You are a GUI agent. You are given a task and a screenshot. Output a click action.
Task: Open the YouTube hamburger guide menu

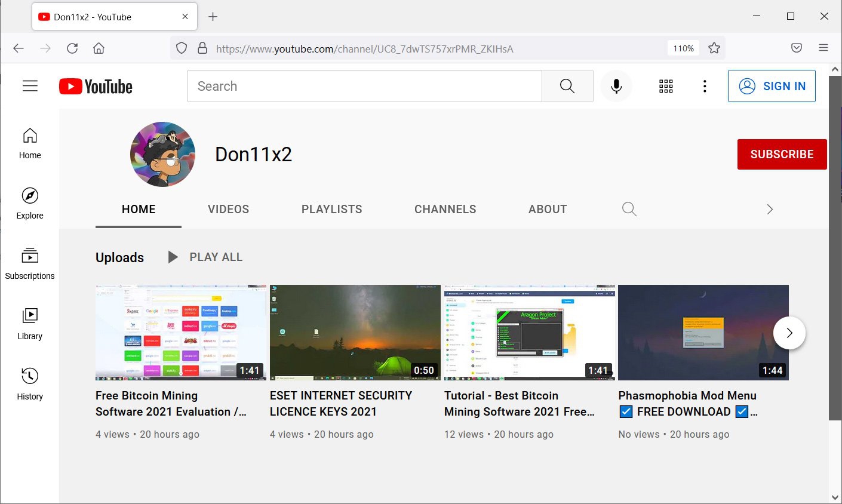pos(30,86)
